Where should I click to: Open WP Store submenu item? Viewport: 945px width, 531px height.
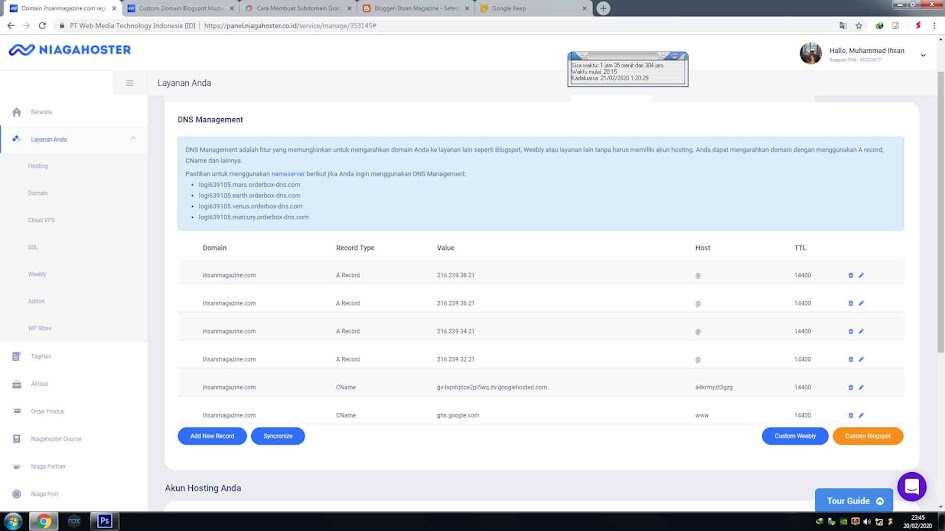tap(40, 328)
